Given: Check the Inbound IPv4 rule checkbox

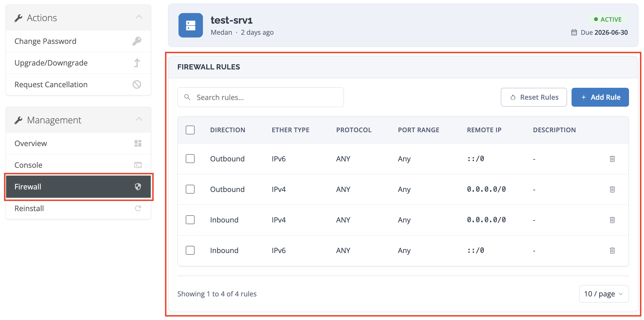Looking at the screenshot, I should 190,220.
